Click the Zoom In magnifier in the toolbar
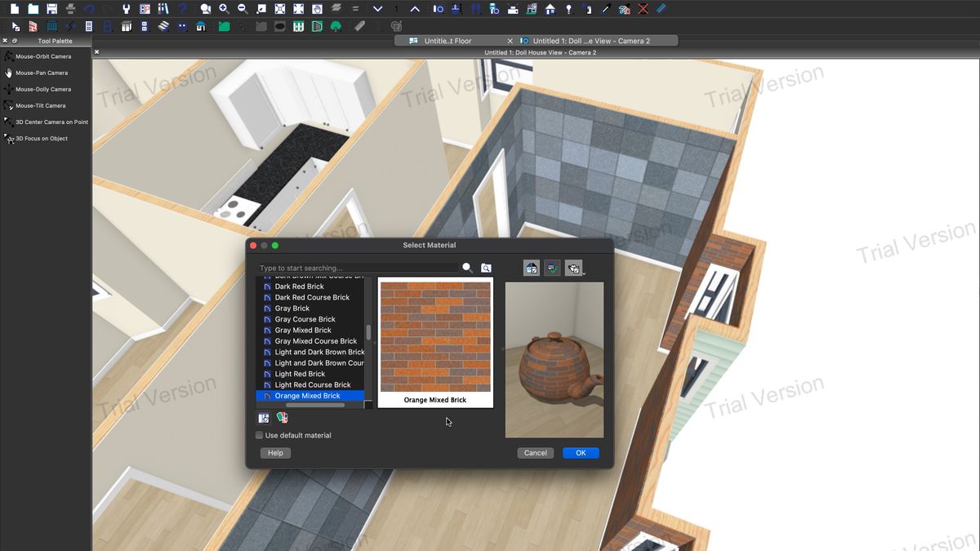Image resolution: width=980 pixels, height=551 pixels. pos(223,8)
